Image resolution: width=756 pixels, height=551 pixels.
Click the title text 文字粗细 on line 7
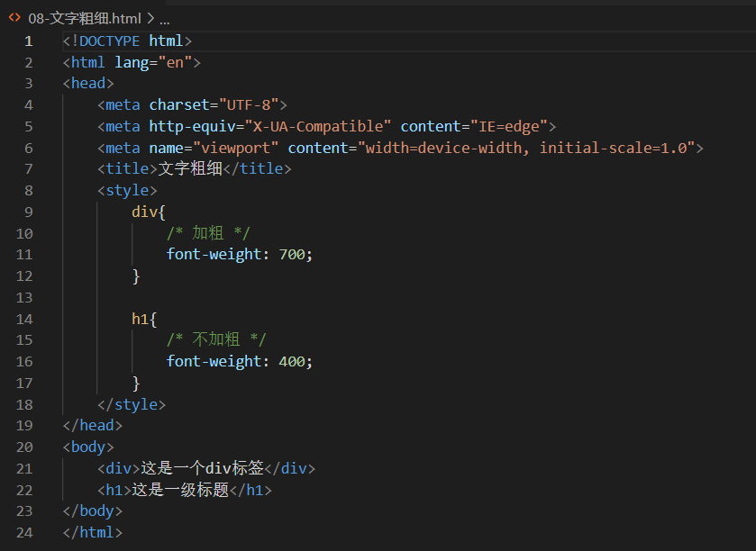coord(190,168)
